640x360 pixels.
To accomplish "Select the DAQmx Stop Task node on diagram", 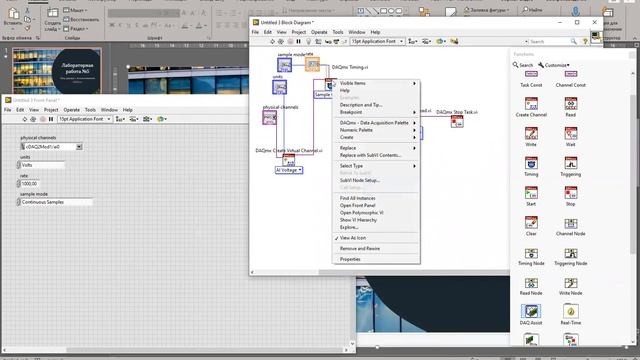I will point(457,121).
